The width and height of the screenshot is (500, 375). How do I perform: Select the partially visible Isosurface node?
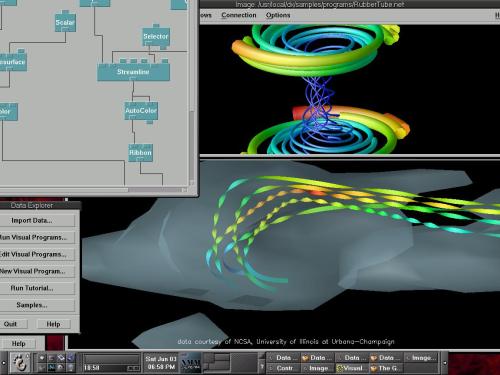pyautogui.click(x=13, y=62)
